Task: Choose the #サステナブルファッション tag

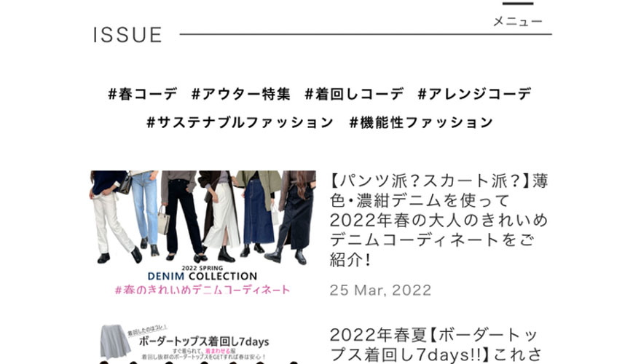Action: pyautogui.click(x=240, y=122)
